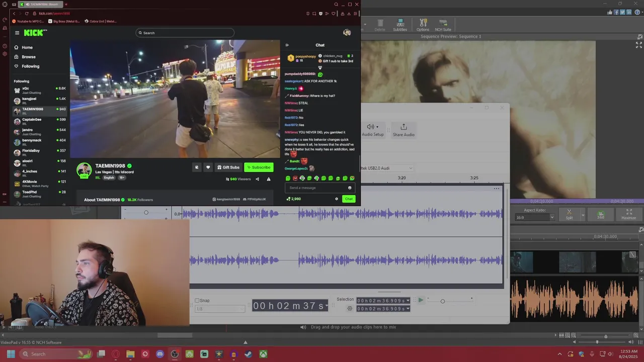Open VideoPad help icon
Image resolution: width=644 pixels, height=362 pixels.
(638, 12)
